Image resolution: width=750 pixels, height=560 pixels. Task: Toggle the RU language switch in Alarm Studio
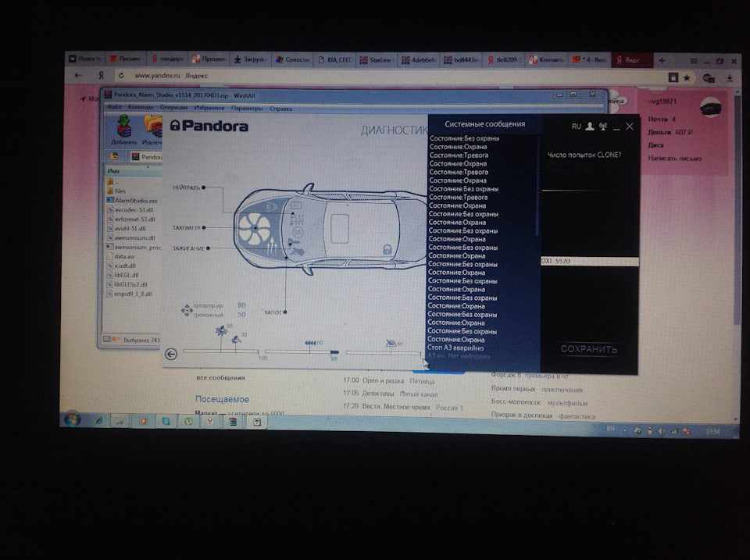tap(576, 126)
